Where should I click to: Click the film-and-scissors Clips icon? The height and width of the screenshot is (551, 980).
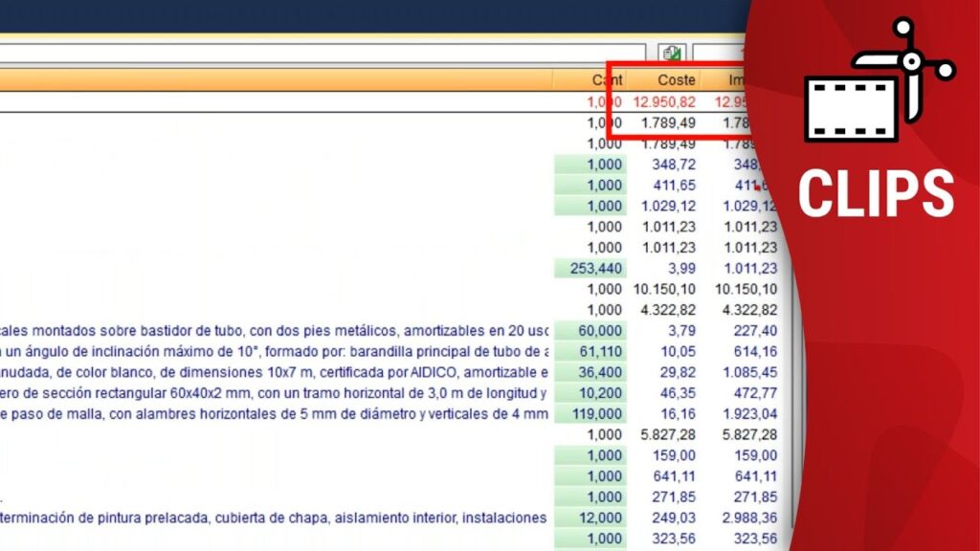point(879,82)
